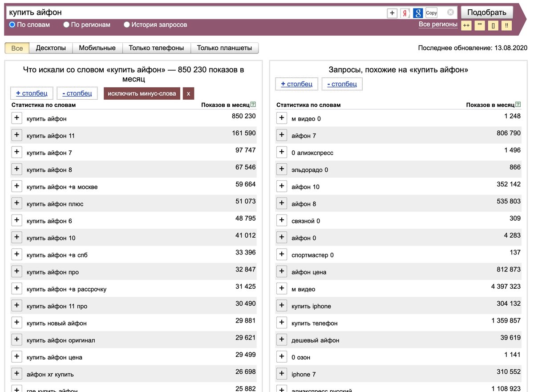Apply the !! operator button
The width and height of the screenshot is (534, 392).
(x=506, y=25)
